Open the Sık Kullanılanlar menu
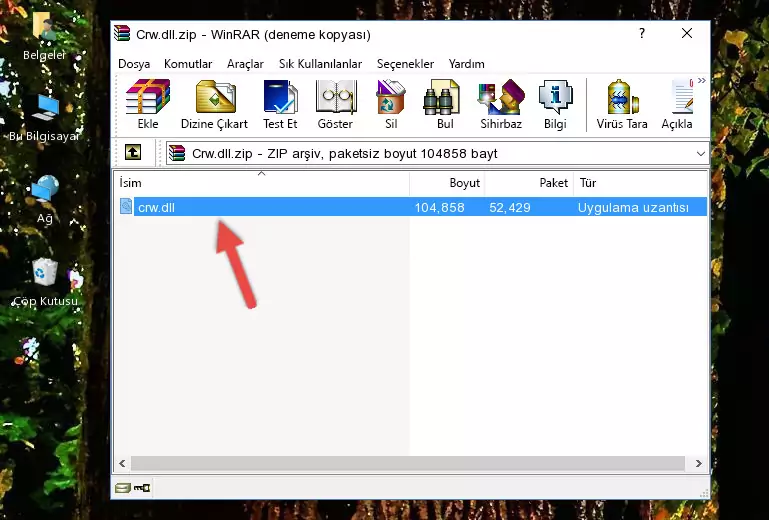The width and height of the screenshot is (769, 520). pos(320,64)
